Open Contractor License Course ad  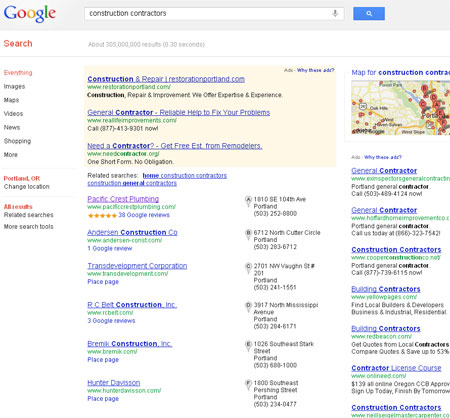pos(396,368)
